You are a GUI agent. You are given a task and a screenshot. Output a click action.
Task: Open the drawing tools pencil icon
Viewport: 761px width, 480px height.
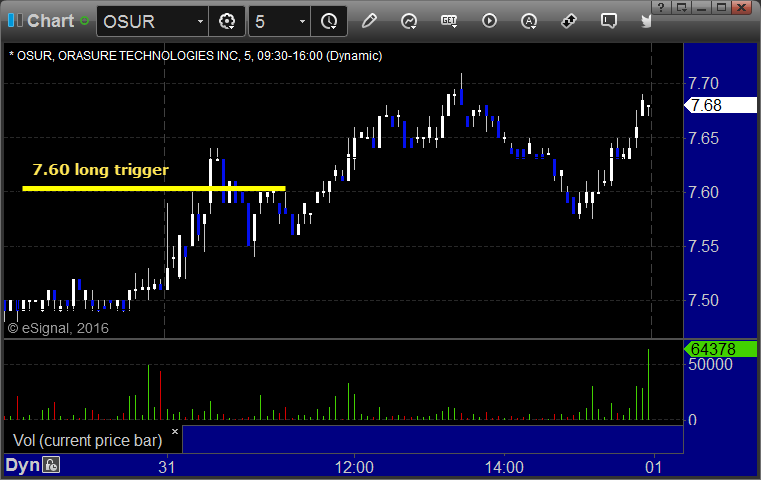(x=369, y=21)
